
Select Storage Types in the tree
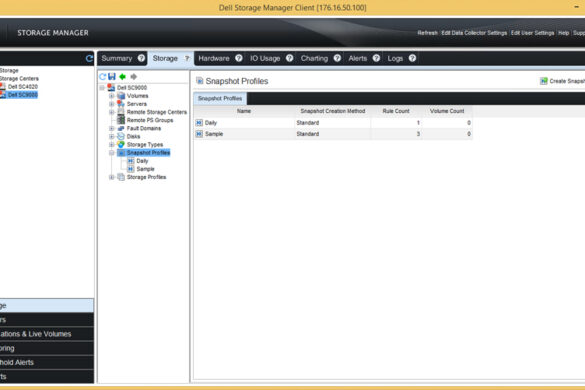click(145, 144)
